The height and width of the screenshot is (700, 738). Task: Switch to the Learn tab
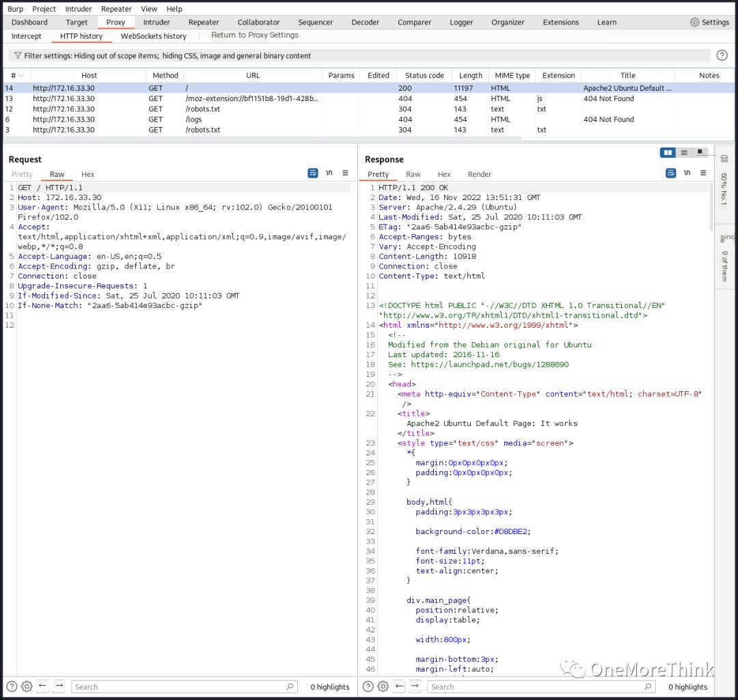coord(607,22)
